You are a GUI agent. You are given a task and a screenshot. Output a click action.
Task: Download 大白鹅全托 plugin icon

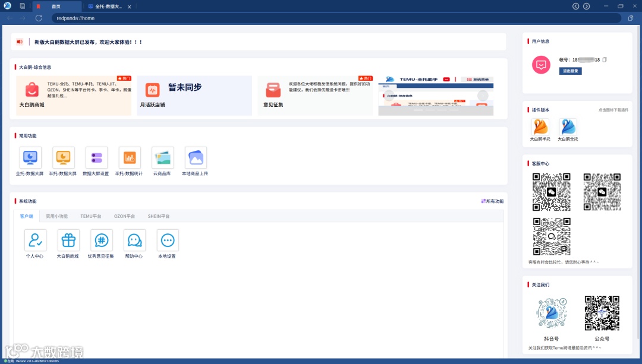click(568, 127)
